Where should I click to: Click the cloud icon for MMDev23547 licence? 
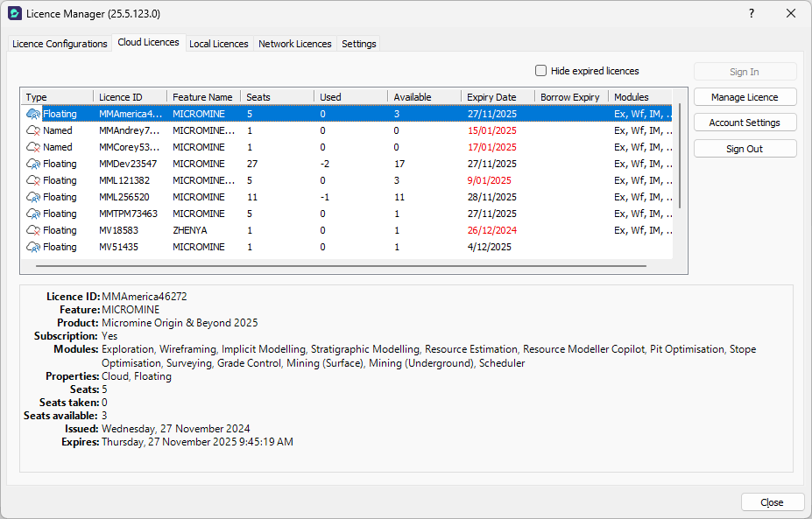[33, 164]
